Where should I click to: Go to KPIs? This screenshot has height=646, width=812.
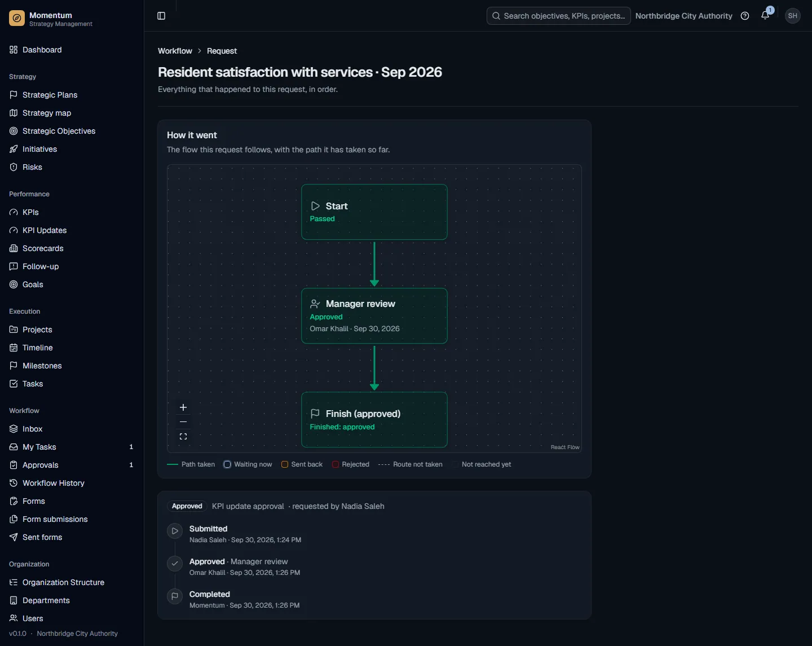coord(72,212)
